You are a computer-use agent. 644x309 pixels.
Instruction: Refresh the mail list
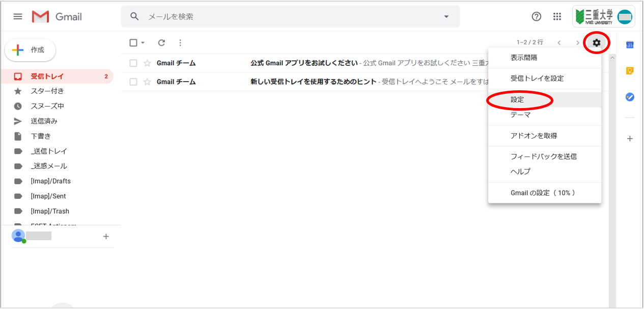point(161,43)
